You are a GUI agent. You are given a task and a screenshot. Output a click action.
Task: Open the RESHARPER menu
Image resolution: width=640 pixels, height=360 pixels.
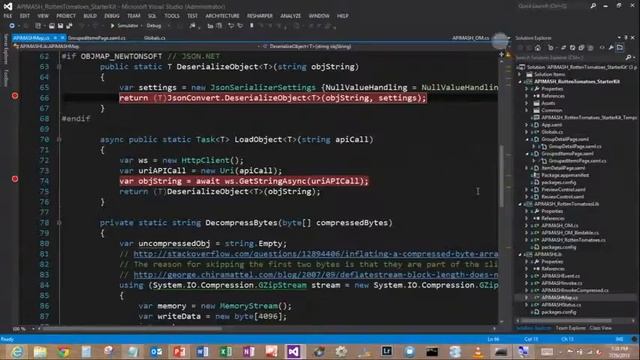click(260, 16)
